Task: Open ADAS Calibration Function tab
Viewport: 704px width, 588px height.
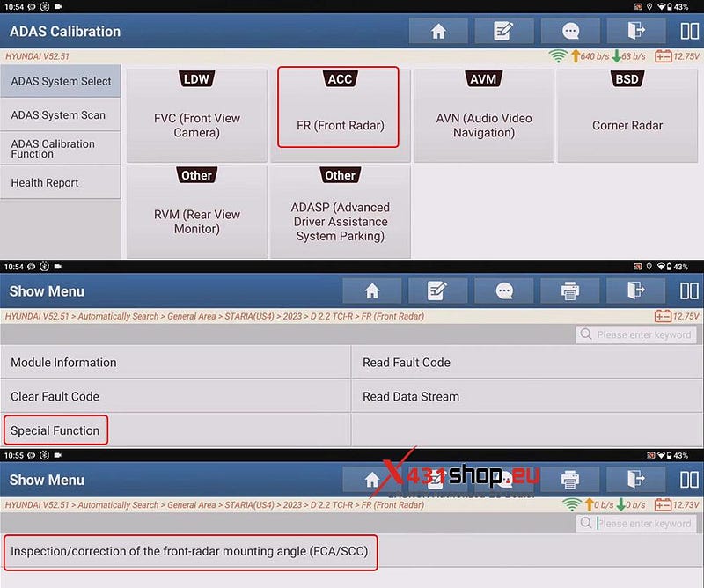Action: (61, 149)
